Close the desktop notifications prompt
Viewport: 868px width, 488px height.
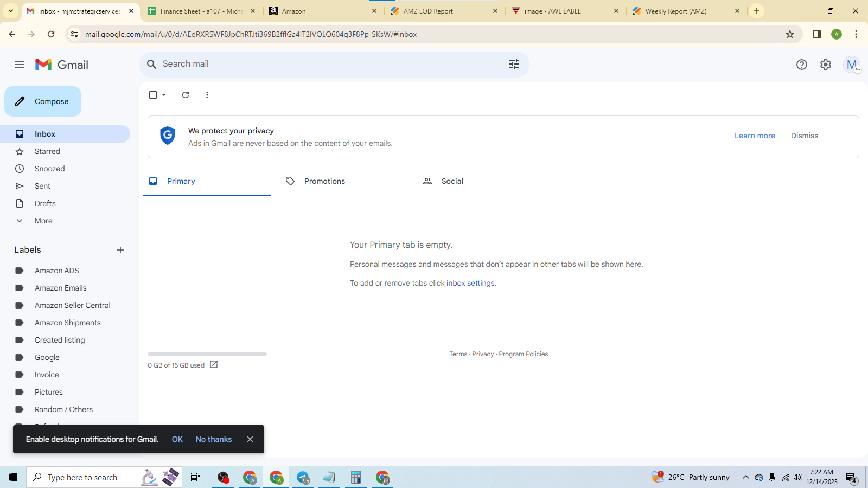(250, 439)
